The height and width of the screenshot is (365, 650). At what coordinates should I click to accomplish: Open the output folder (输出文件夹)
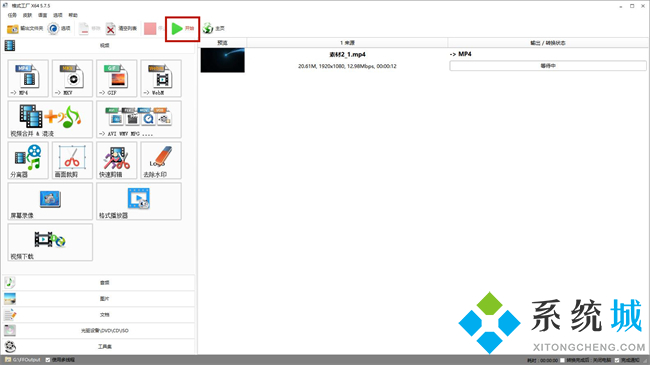(25, 28)
